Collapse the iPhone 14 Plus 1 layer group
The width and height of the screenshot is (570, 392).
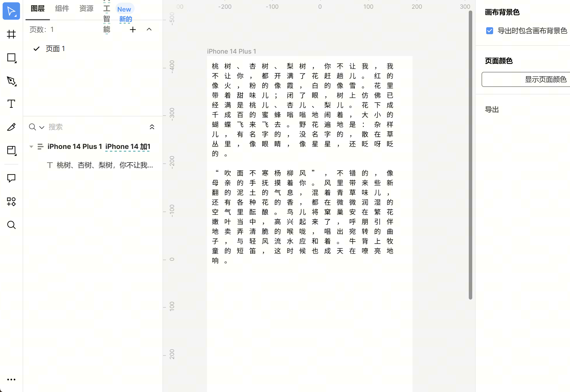[x=31, y=146]
